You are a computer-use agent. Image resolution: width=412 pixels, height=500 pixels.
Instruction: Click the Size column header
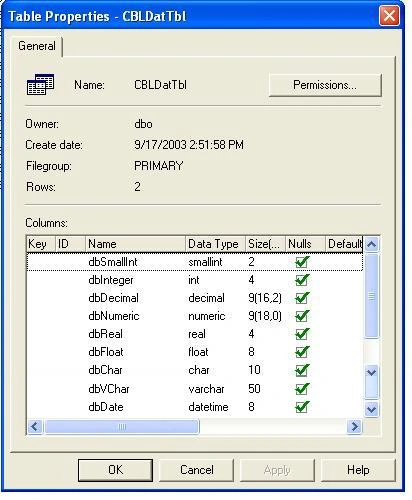click(265, 244)
